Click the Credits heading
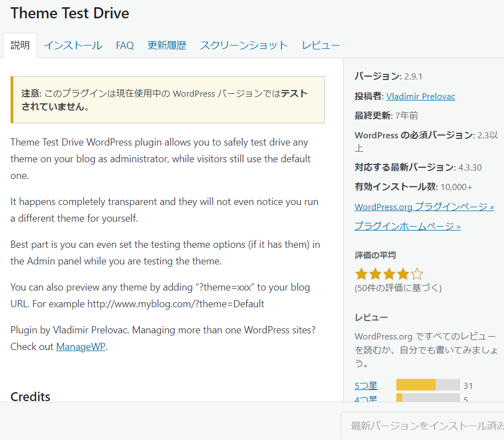Viewport: 504px width, 440px height. [x=31, y=397]
